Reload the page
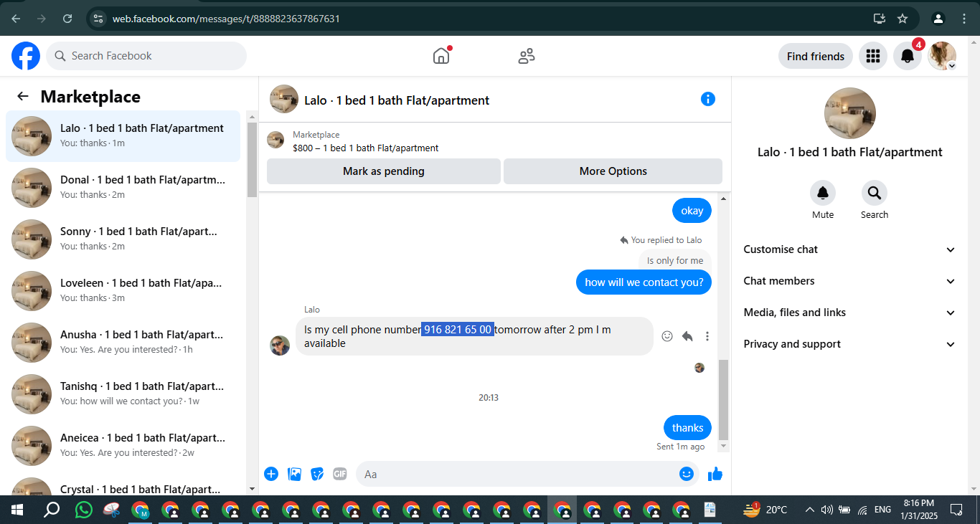Viewport: 980px width, 524px height. [67, 19]
